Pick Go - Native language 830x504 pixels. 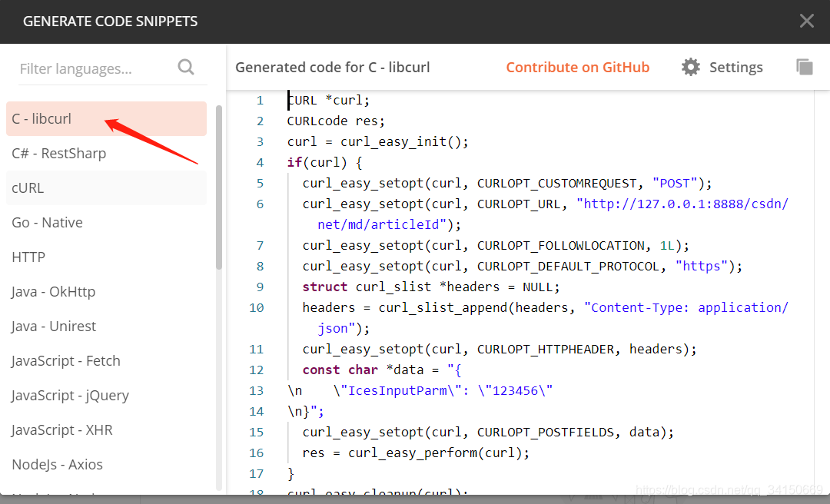pyautogui.click(x=106, y=222)
